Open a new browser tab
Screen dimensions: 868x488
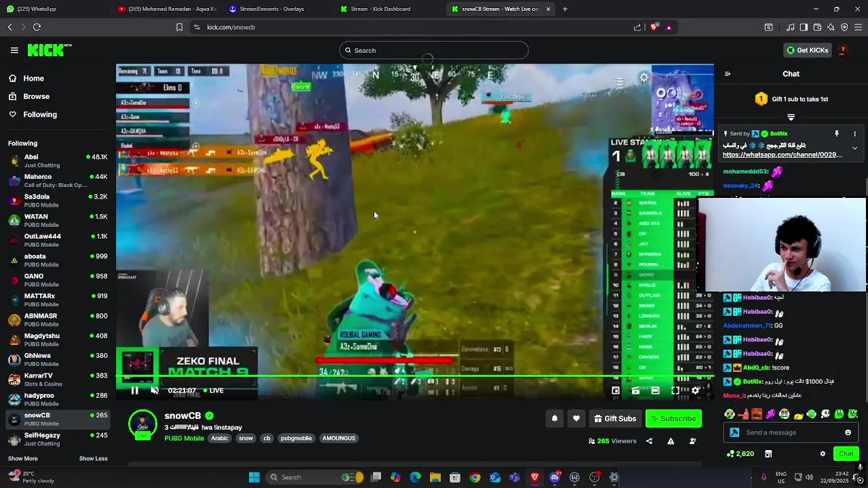pos(565,9)
